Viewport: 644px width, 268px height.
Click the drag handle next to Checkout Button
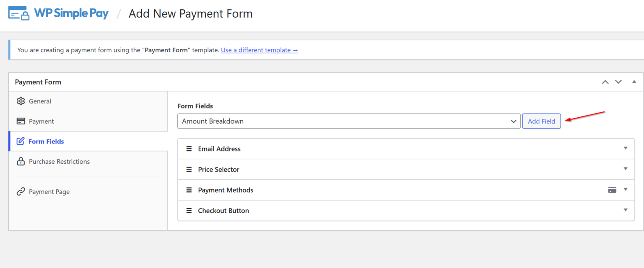189,210
